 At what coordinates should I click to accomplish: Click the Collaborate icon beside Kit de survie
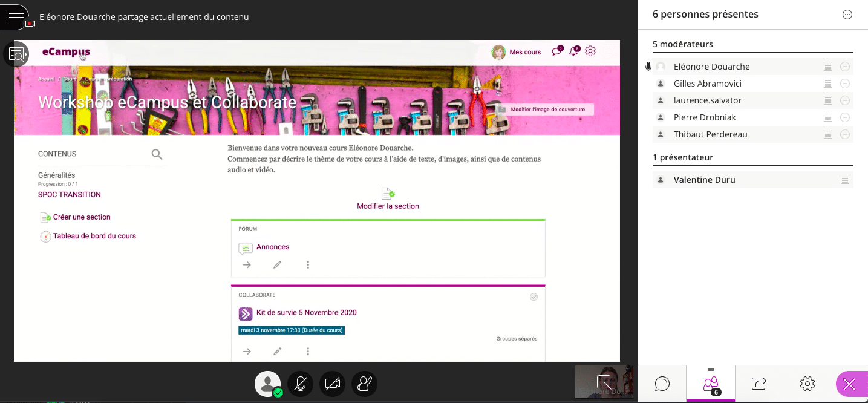click(246, 313)
